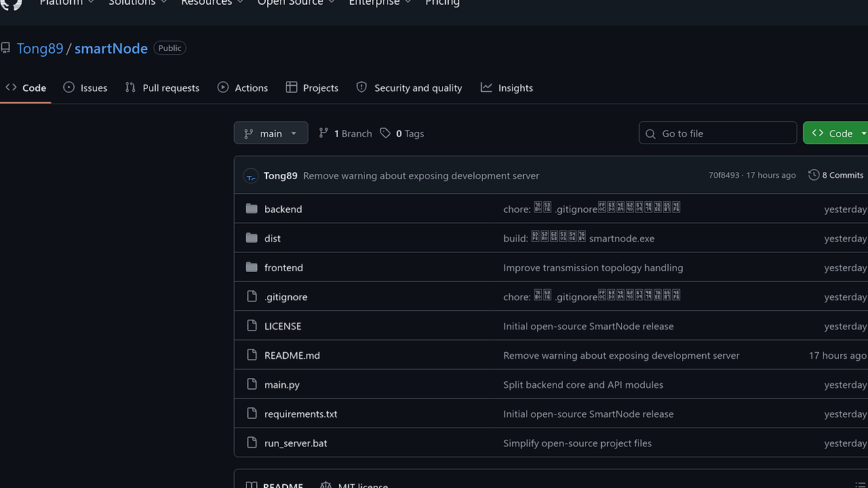The height and width of the screenshot is (488, 868).
Task: Open the dist folder
Action: (273, 238)
